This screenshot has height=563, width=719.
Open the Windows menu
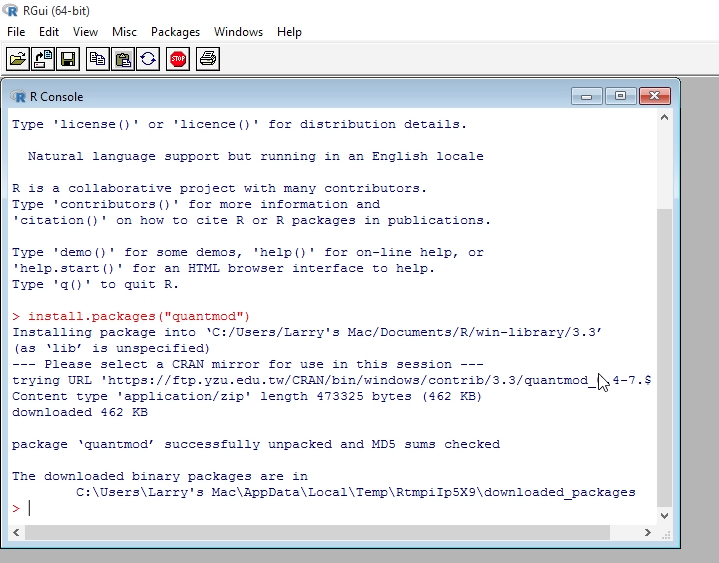click(238, 32)
